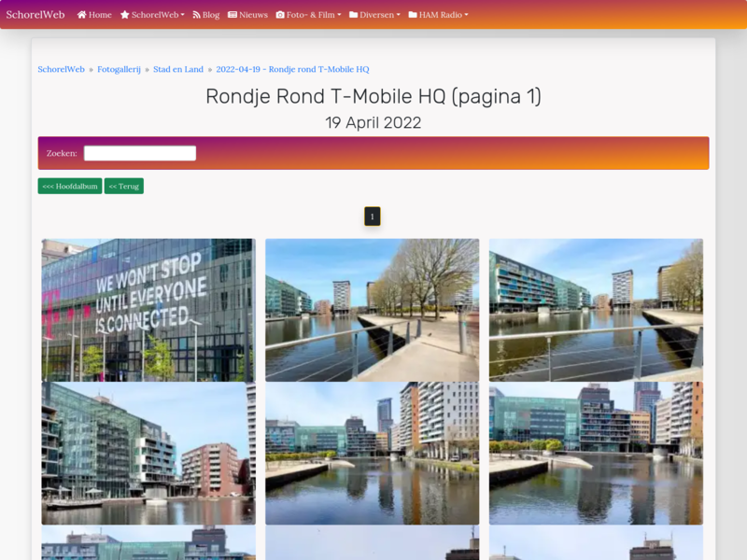This screenshot has width=747, height=560.
Task: Expand the HAM Radio dropdown caret
Action: click(466, 15)
